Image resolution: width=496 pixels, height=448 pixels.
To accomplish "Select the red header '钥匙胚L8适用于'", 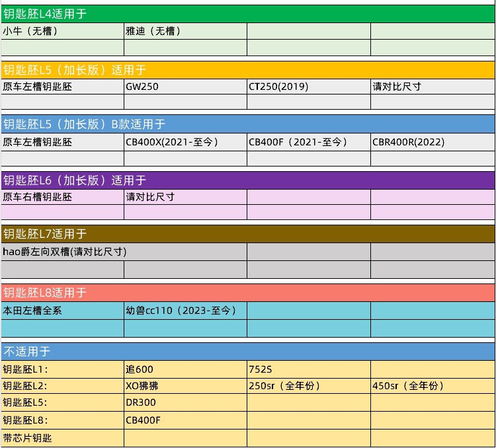I will tap(248, 293).
